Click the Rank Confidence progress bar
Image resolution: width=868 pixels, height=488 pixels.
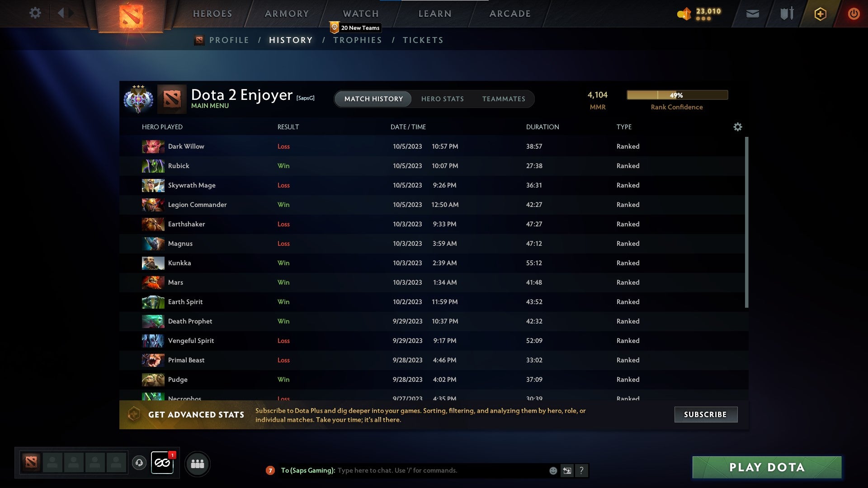pos(677,95)
